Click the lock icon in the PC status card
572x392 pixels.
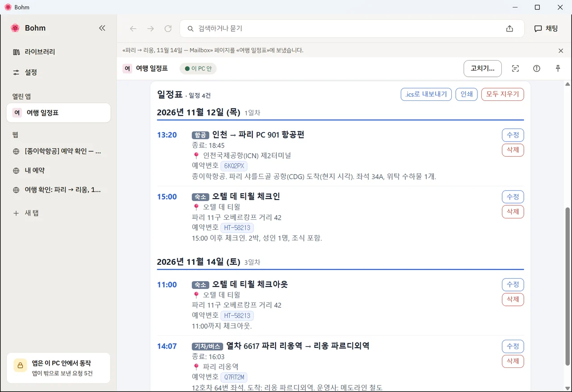21,365
